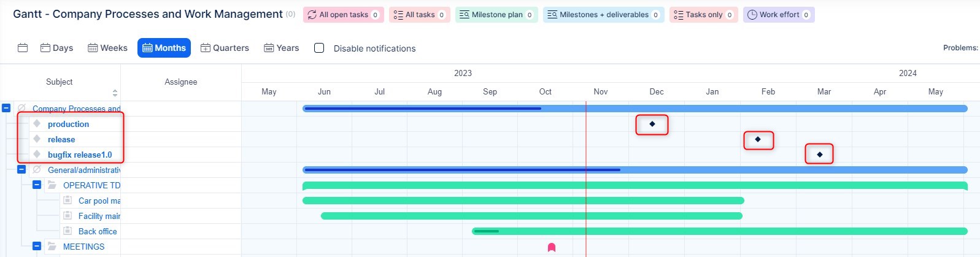
Task: Sort by the Subject column arrows
Action: 115,93
